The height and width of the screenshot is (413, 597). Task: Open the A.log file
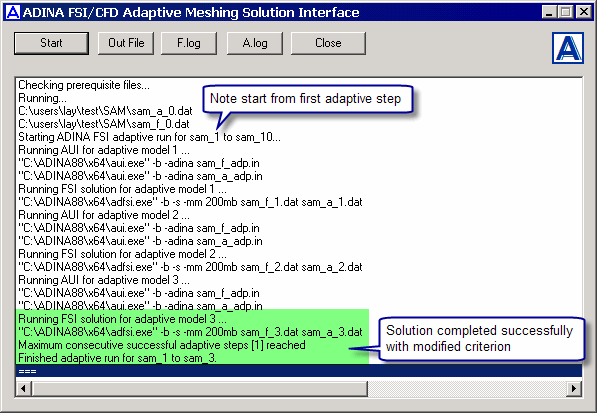tap(255, 43)
